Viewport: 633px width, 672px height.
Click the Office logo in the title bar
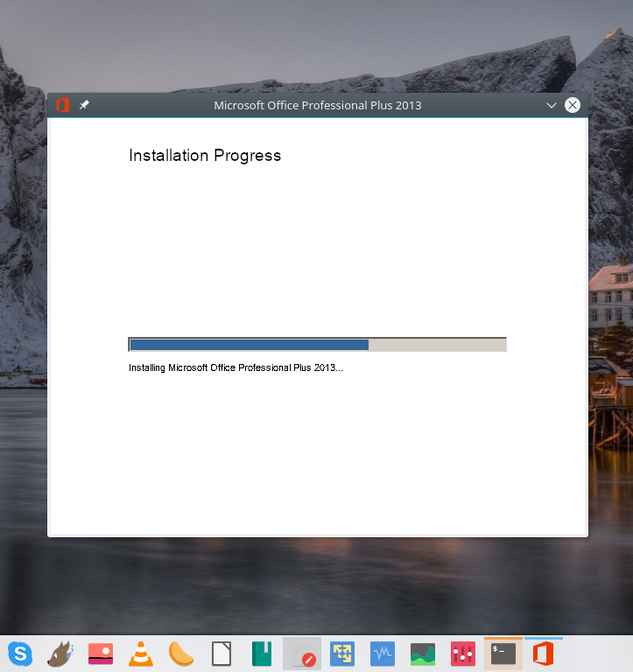pyautogui.click(x=63, y=105)
